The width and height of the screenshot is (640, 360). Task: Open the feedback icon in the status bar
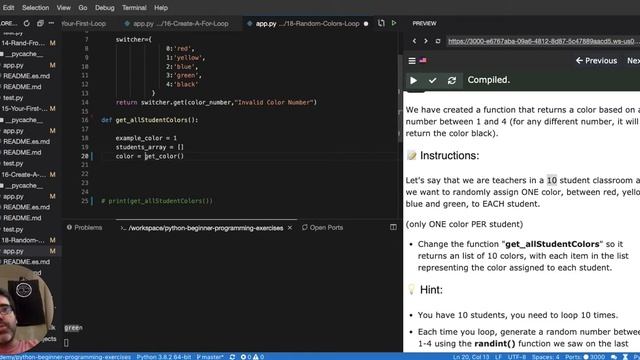(614, 357)
